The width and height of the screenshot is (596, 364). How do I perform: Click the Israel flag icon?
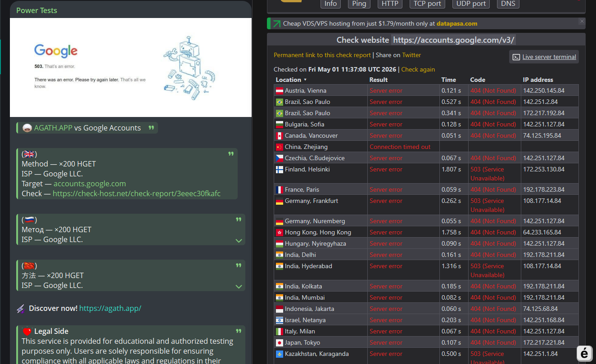click(280, 320)
